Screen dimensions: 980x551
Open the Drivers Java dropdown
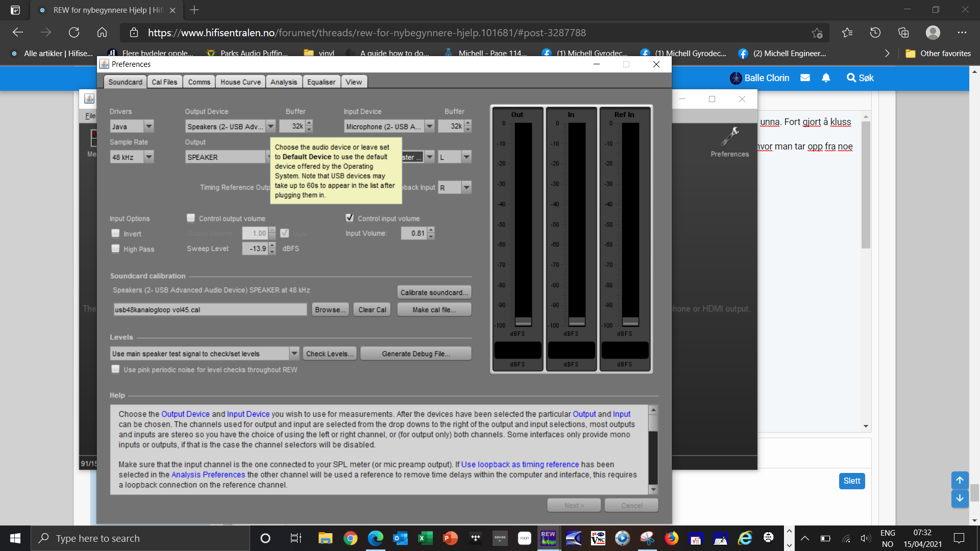pyautogui.click(x=149, y=127)
